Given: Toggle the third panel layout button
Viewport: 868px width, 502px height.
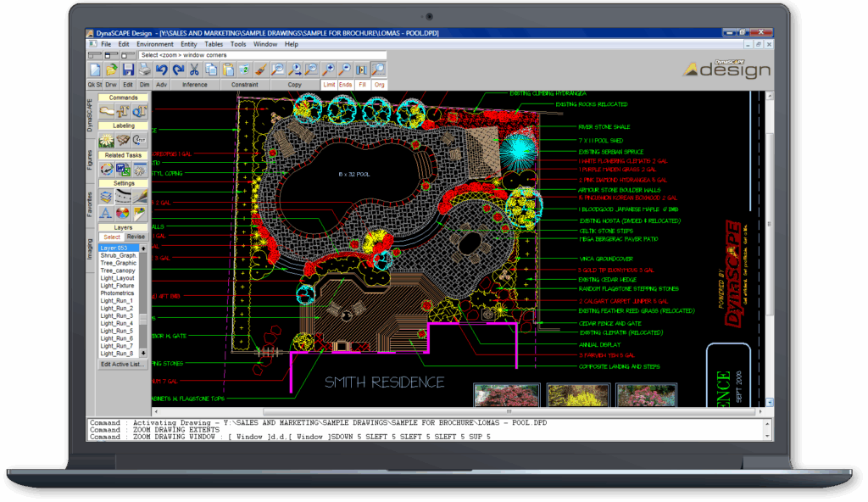Looking at the screenshot, I should tap(129, 55).
